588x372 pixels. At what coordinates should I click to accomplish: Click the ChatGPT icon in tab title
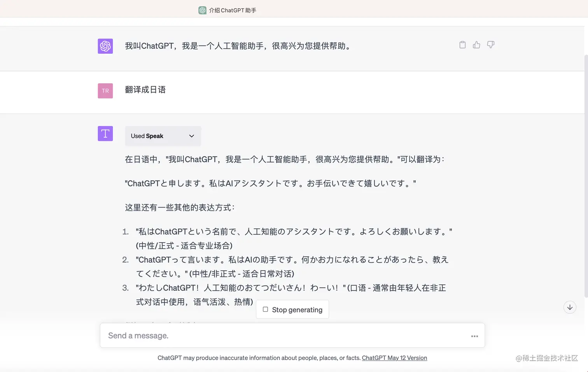202,11
